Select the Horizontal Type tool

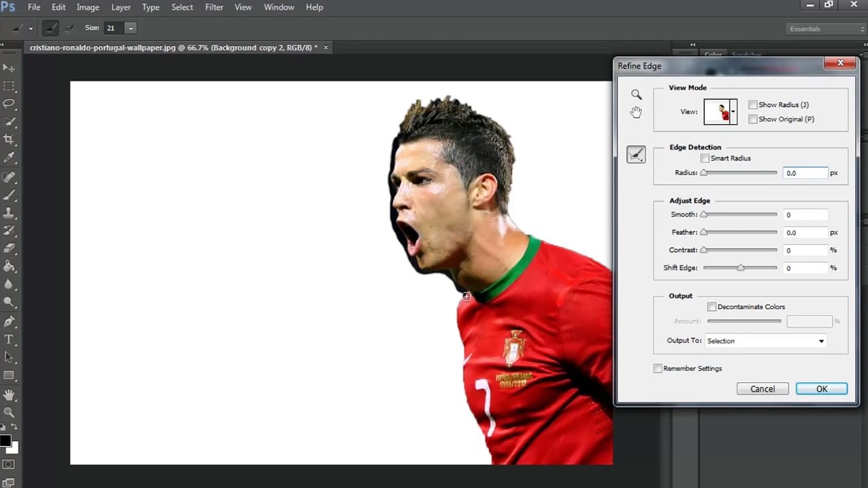[9, 340]
